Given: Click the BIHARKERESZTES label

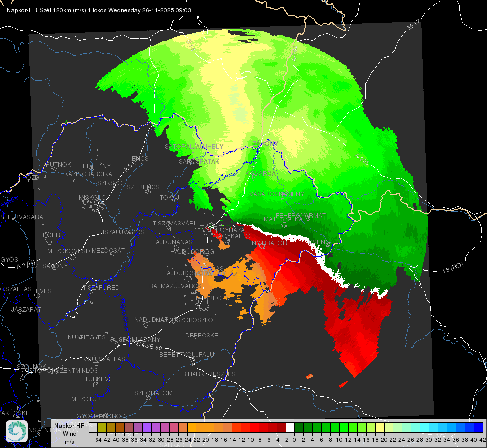Looking at the screenshot, I should pyautogui.click(x=209, y=374).
